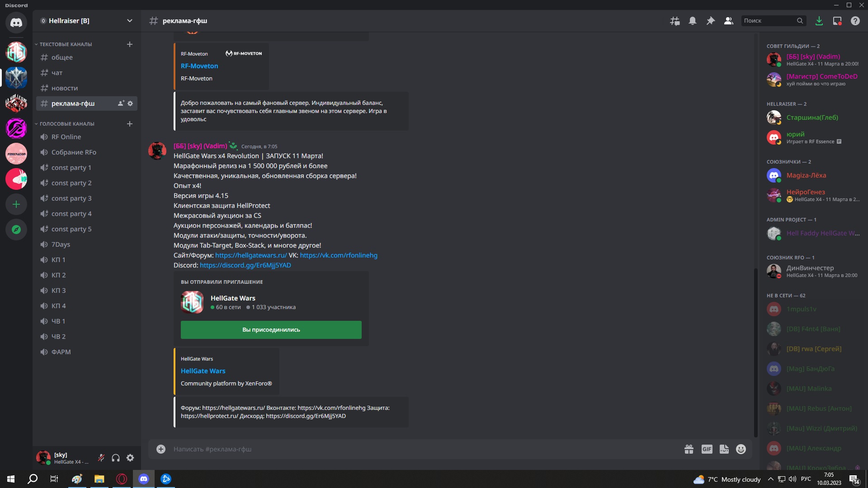Select the blue winged-emblem server icon
This screenshot has width=868, height=488.
(16, 78)
